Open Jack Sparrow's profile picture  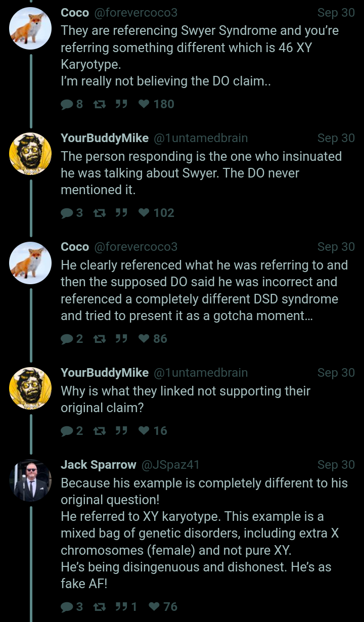(x=30, y=480)
